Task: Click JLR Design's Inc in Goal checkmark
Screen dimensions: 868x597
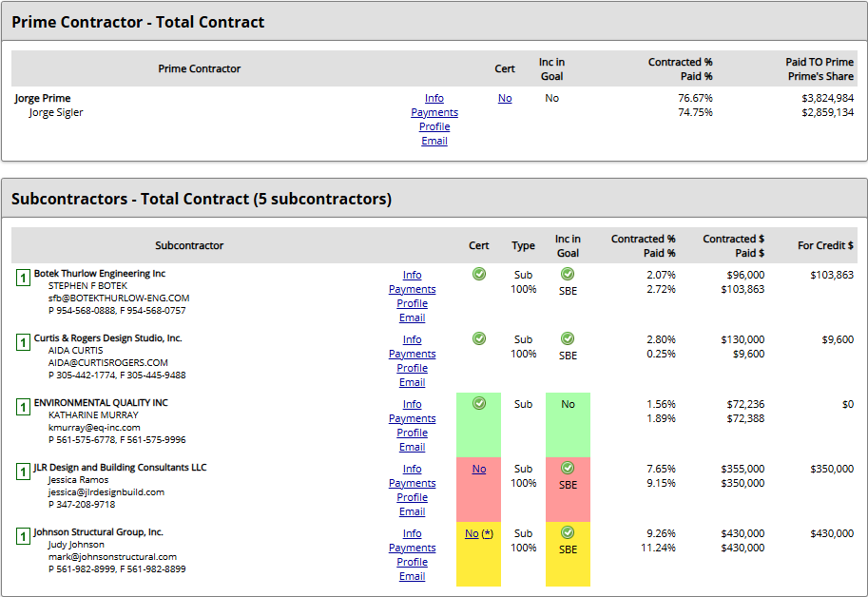Action: [x=568, y=468]
